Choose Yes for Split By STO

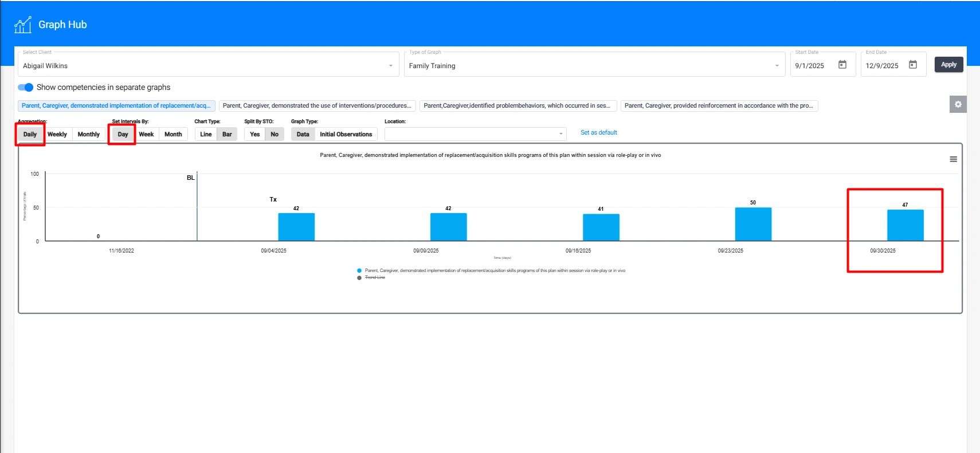255,135
